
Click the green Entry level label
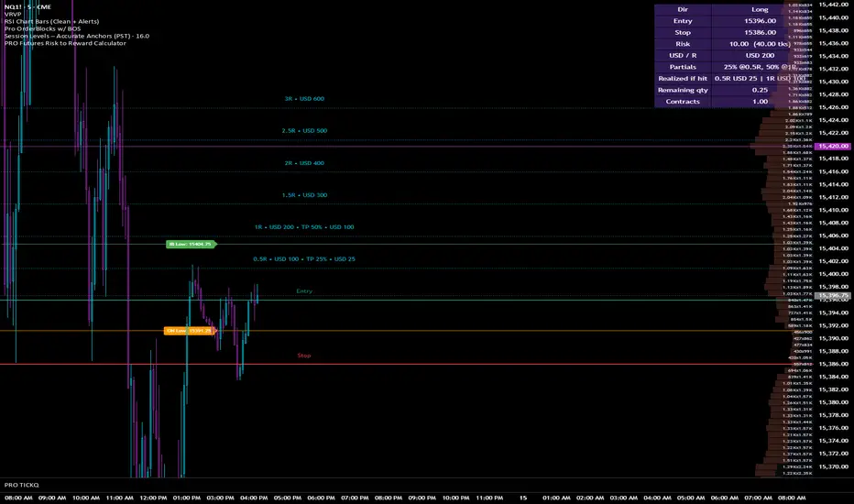pyautogui.click(x=304, y=290)
